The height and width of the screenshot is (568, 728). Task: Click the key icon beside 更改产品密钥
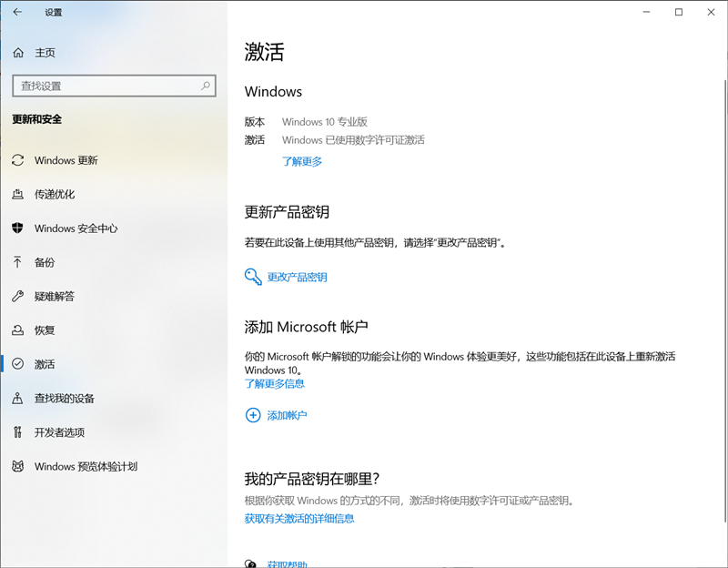click(x=253, y=276)
